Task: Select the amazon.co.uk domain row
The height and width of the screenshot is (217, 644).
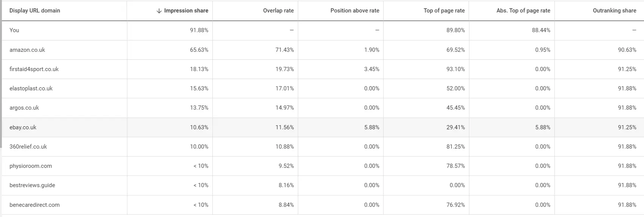Action: [27, 50]
